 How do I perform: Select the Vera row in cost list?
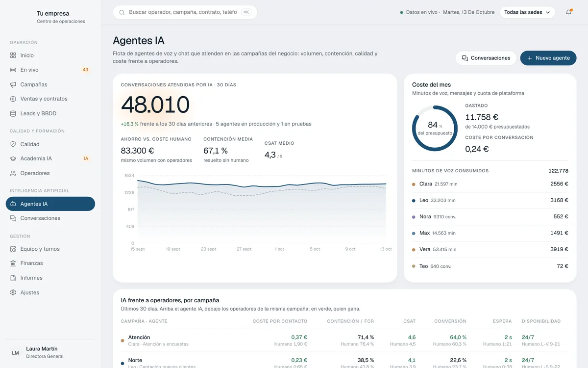pos(490,249)
